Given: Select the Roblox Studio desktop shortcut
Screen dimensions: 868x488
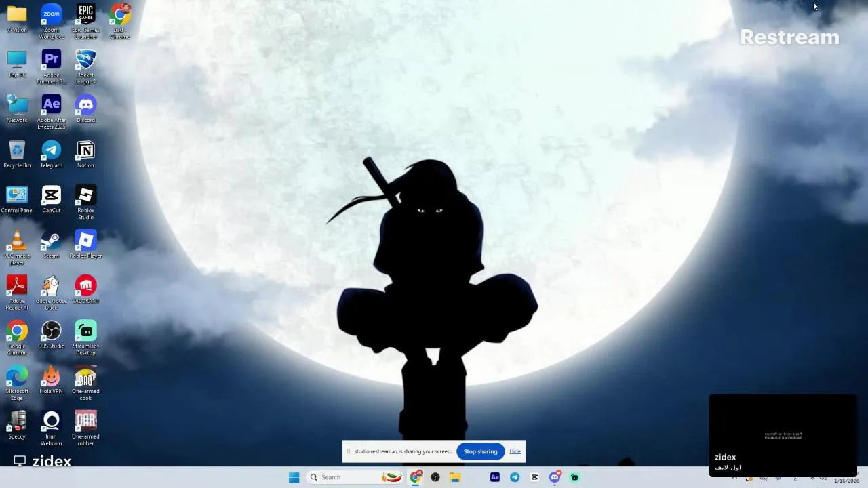Looking at the screenshot, I should [85, 202].
